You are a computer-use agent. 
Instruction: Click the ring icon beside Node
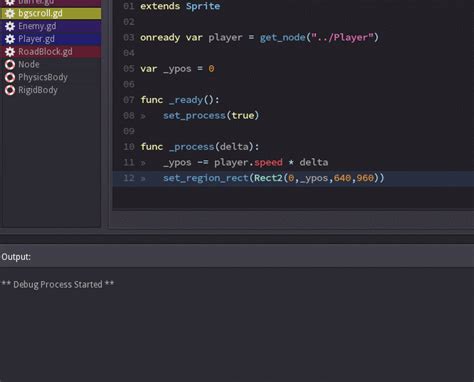[10, 64]
